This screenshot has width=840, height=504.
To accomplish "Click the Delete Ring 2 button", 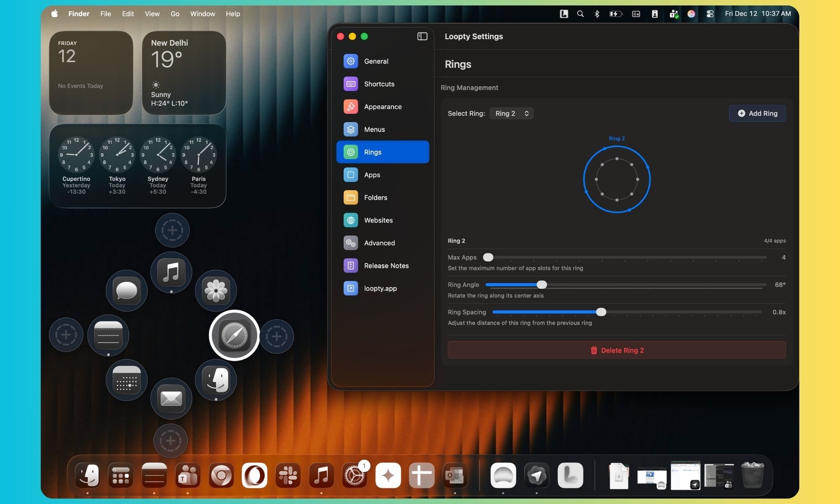I will (x=616, y=350).
